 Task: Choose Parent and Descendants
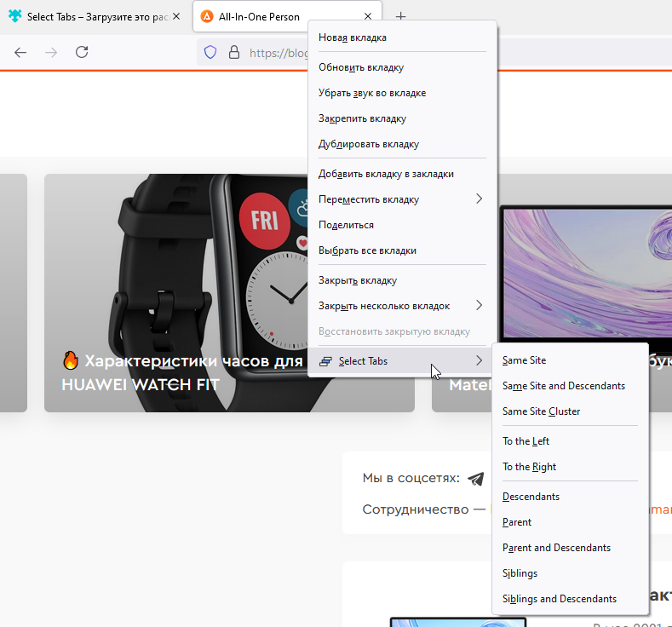pyautogui.click(x=570, y=548)
